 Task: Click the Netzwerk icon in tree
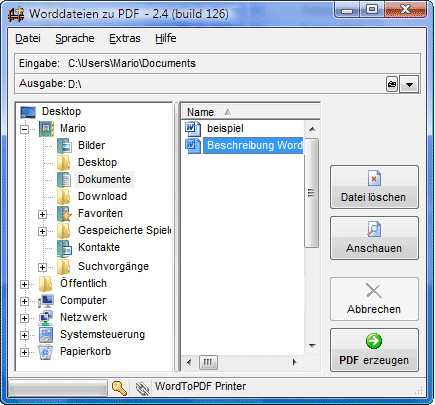[x=46, y=317]
